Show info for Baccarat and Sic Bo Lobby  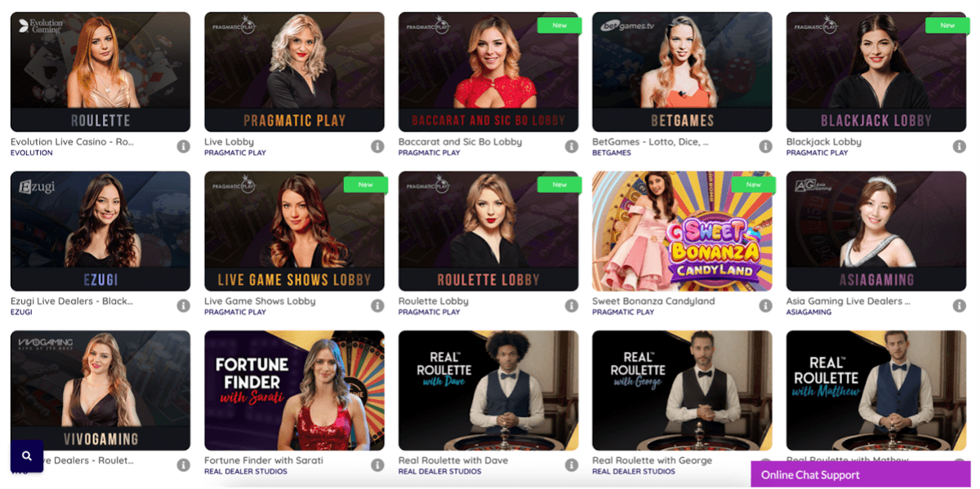pos(572,146)
